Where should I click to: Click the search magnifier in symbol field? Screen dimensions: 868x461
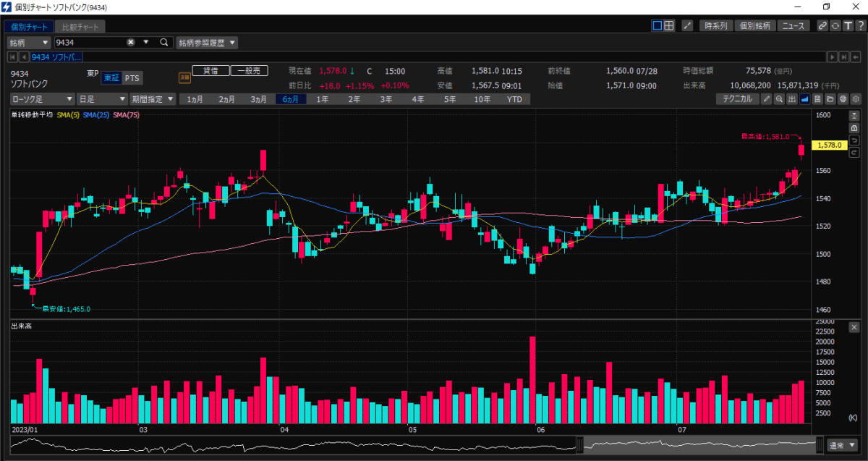point(164,43)
